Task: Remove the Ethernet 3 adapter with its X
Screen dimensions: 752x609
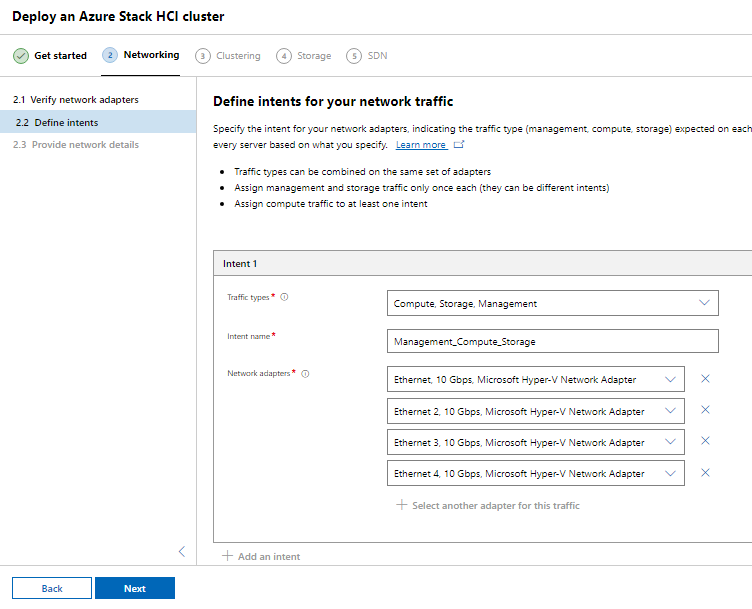Action: pos(705,441)
